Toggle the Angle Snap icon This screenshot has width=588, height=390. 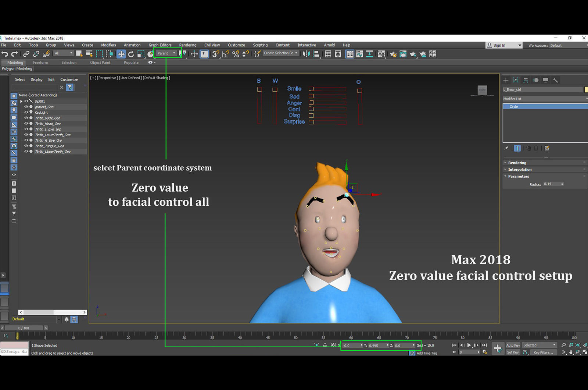226,54
